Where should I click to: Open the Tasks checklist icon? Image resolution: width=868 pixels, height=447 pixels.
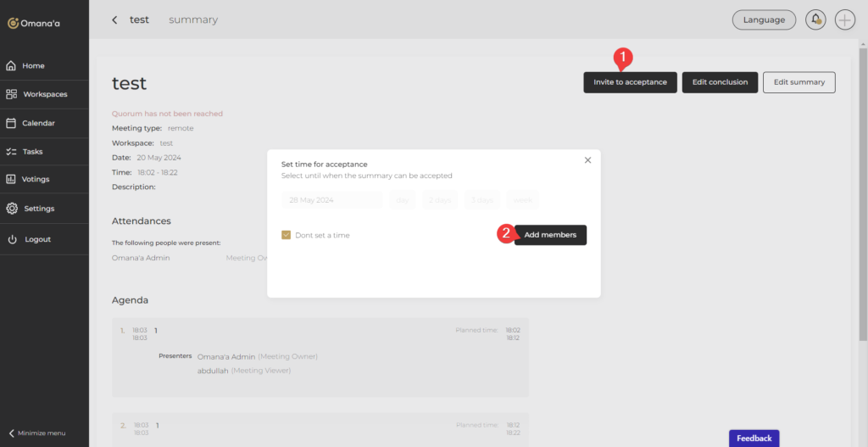12,152
